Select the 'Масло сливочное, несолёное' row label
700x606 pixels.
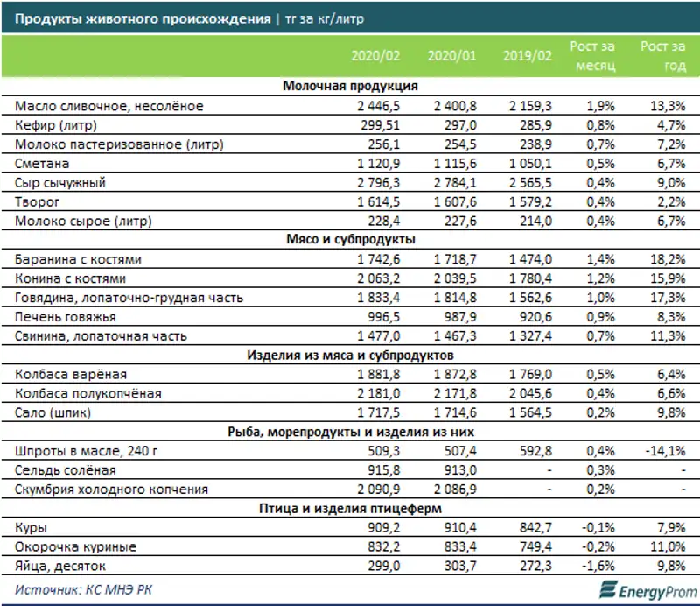(x=109, y=106)
